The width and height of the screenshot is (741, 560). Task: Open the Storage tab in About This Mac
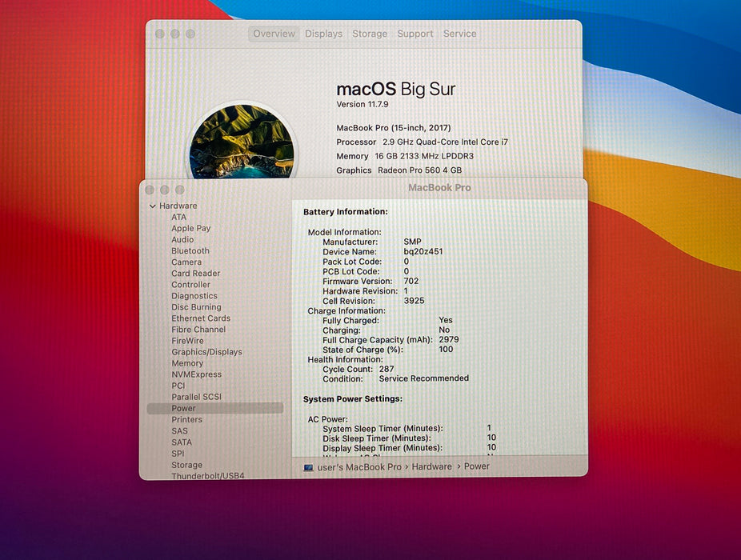coord(370,34)
